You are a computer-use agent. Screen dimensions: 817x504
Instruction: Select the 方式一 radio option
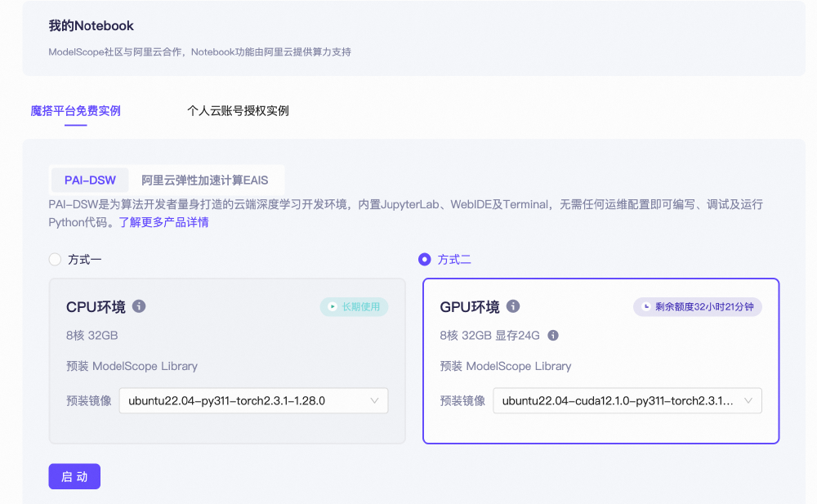55,259
